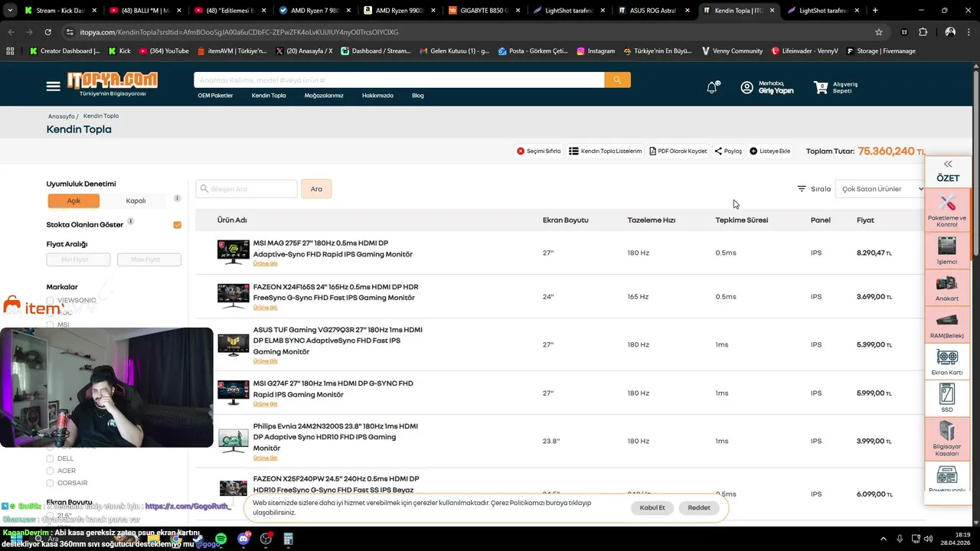Check the VIEWSONIC brand filter
This screenshot has height=551, width=980.
pyautogui.click(x=51, y=300)
